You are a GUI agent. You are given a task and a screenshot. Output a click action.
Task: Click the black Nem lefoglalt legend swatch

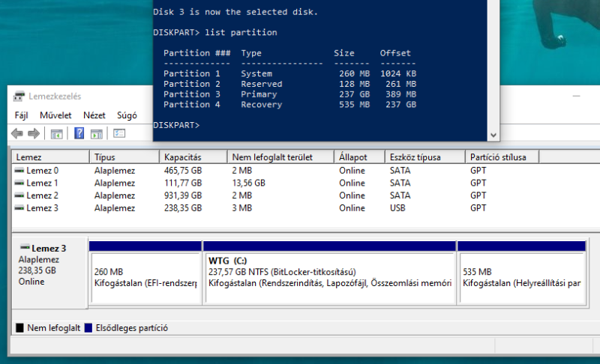[19, 328]
